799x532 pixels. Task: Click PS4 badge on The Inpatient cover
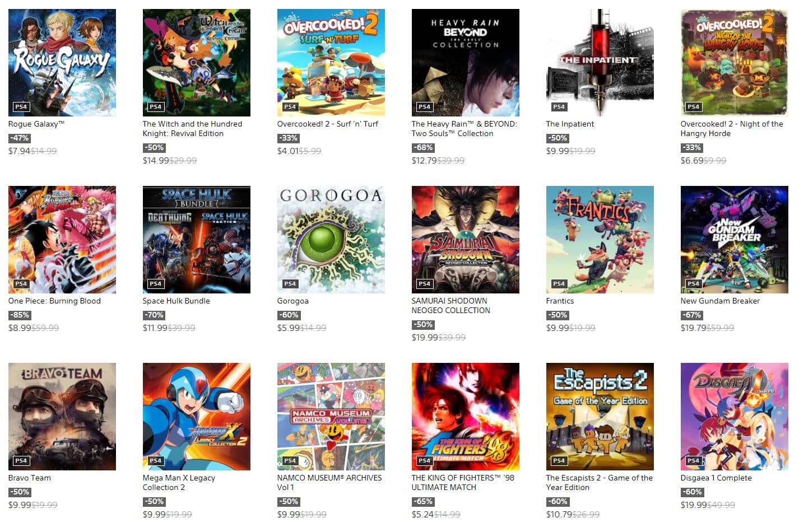[x=559, y=107]
